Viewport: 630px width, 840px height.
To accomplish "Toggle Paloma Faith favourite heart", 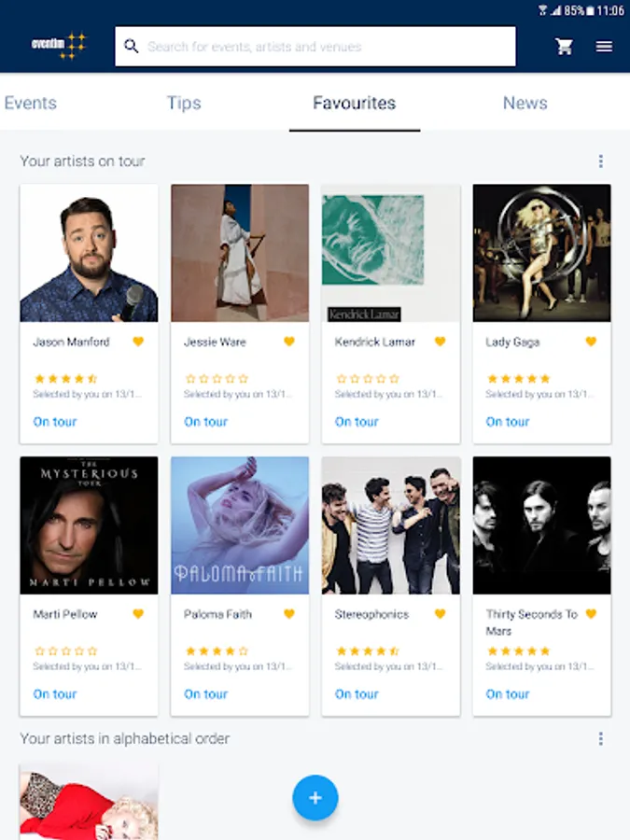I will [x=289, y=614].
